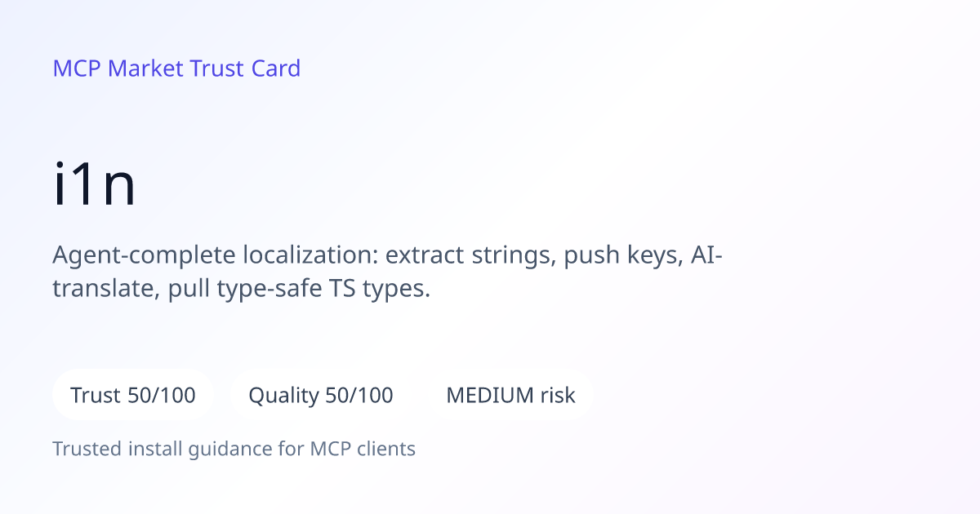Click the '50/100' score in Quality badge
Screen dimensions: 980x514
point(359,396)
